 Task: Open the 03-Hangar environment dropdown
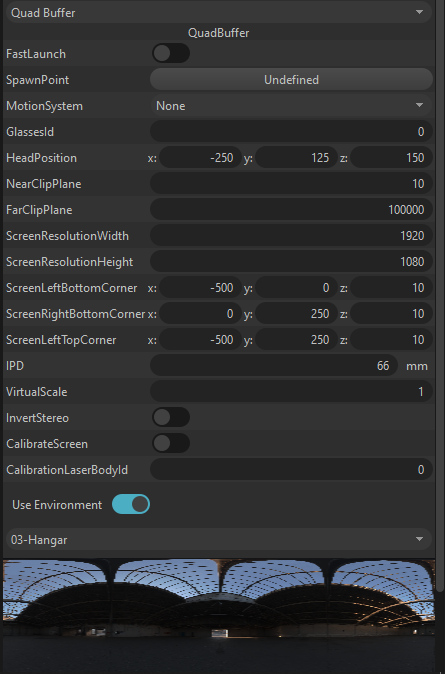tap(219, 539)
